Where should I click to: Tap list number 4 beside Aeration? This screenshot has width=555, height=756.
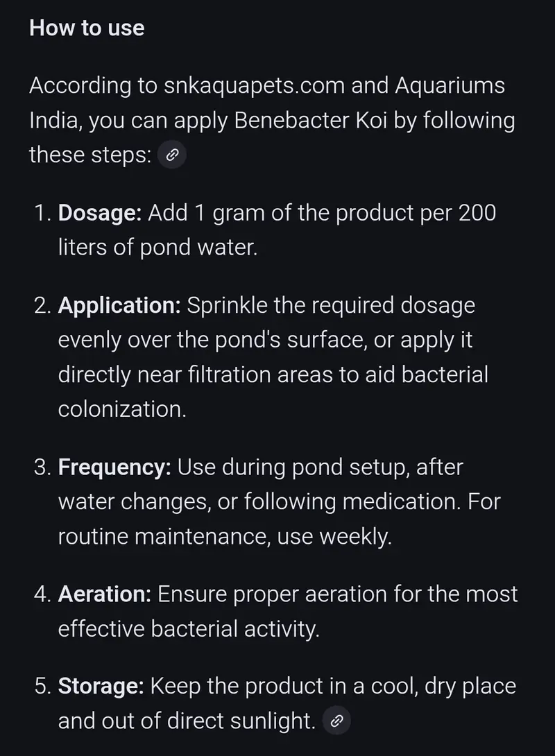42,594
